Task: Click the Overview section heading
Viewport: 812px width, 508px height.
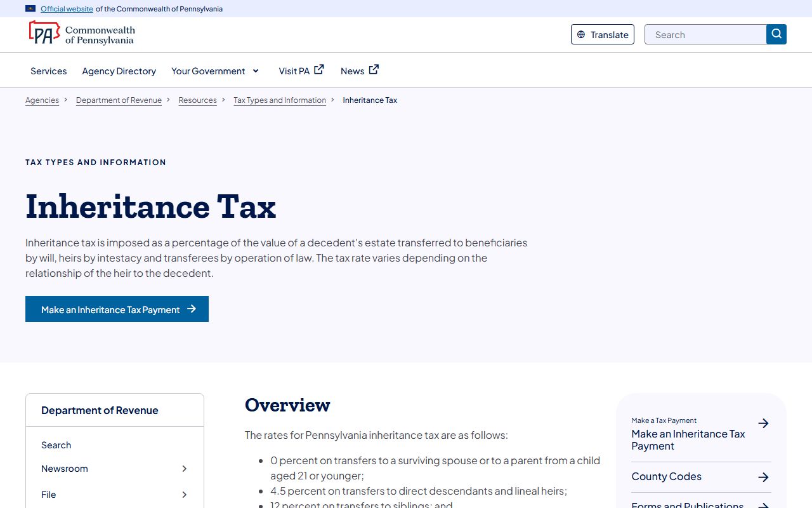Action: (x=287, y=405)
